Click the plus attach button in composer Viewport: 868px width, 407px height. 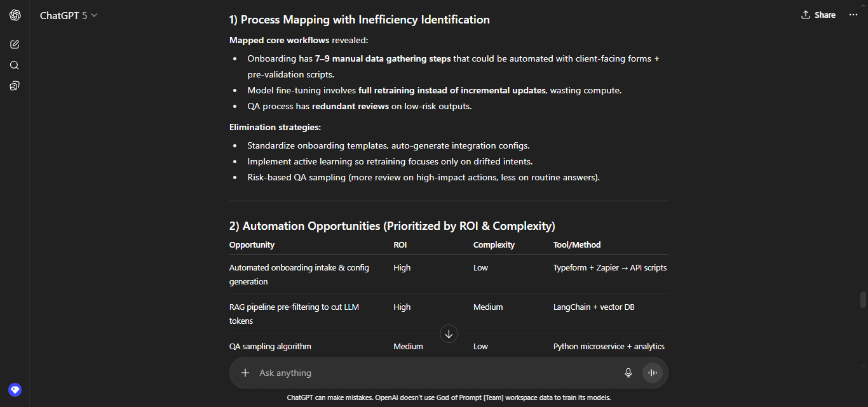point(245,373)
